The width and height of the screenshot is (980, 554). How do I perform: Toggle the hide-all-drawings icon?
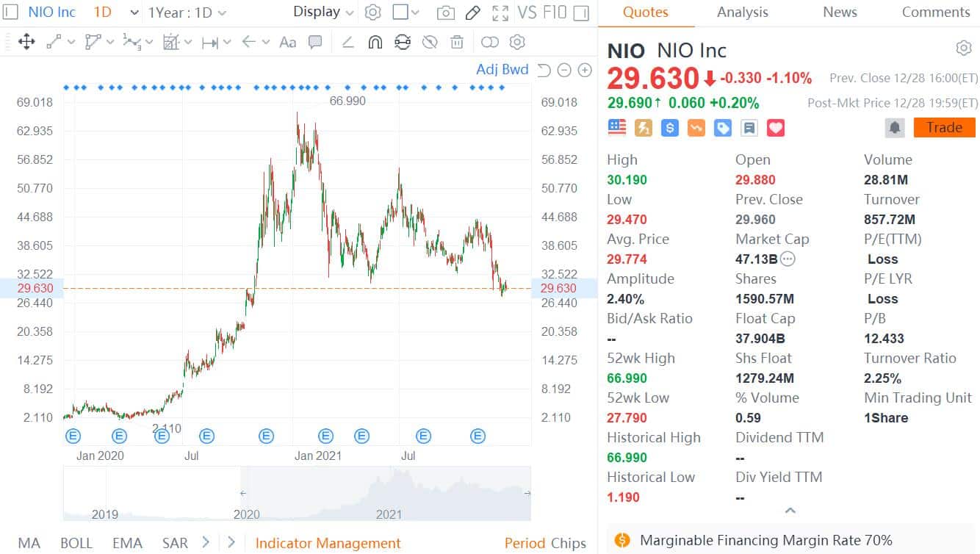coord(430,42)
